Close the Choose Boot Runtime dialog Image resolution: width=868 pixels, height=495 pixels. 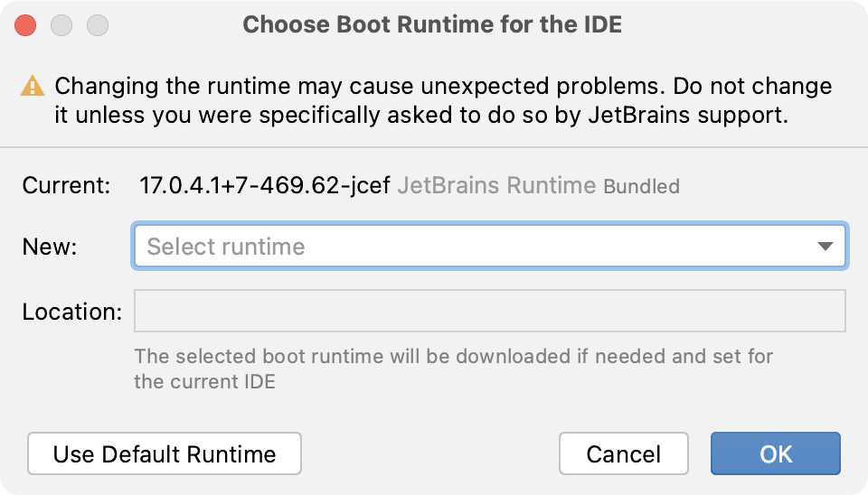click(25, 25)
